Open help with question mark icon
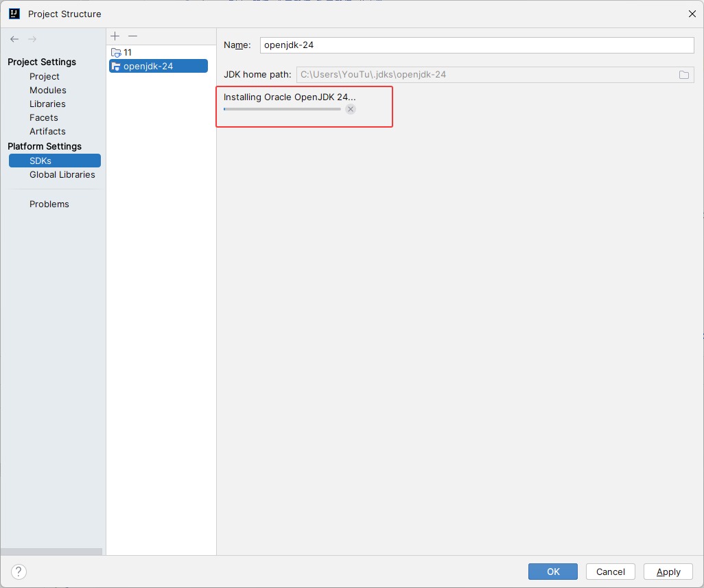Viewport: 704px width, 588px height. click(x=19, y=572)
